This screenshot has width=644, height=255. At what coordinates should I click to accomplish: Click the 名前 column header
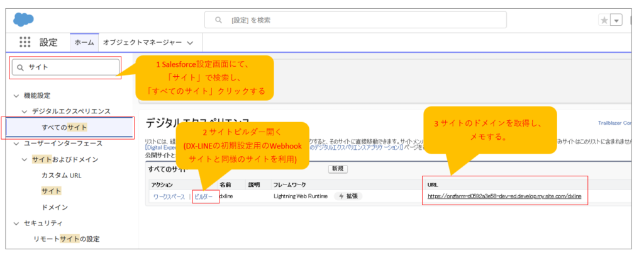225,184
